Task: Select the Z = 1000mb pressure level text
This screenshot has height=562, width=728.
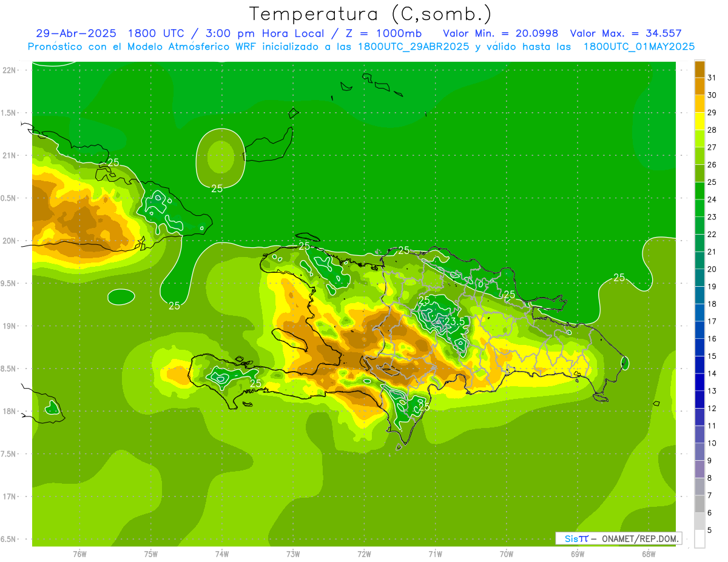Action: (383, 33)
